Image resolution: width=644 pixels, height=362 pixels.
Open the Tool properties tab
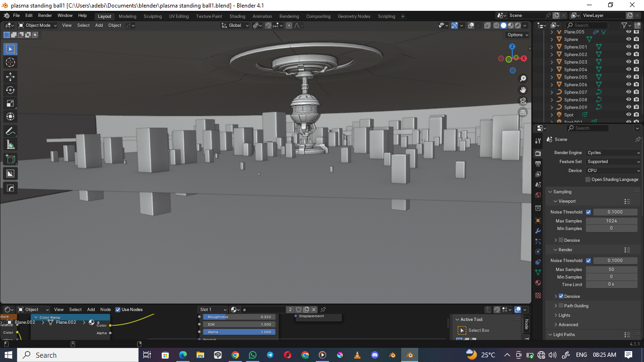(538, 140)
